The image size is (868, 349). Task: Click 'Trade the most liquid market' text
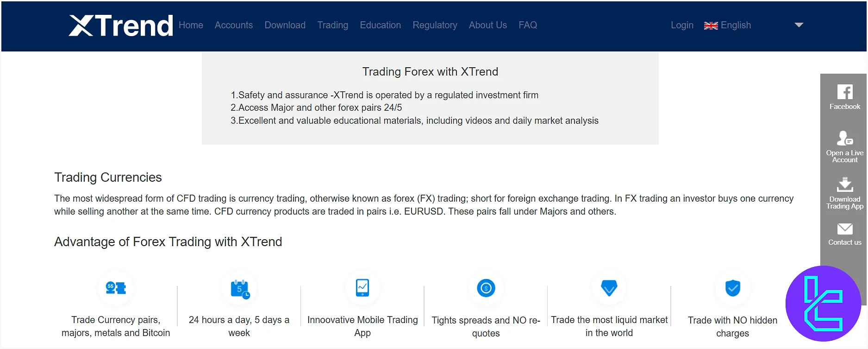(609, 326)
